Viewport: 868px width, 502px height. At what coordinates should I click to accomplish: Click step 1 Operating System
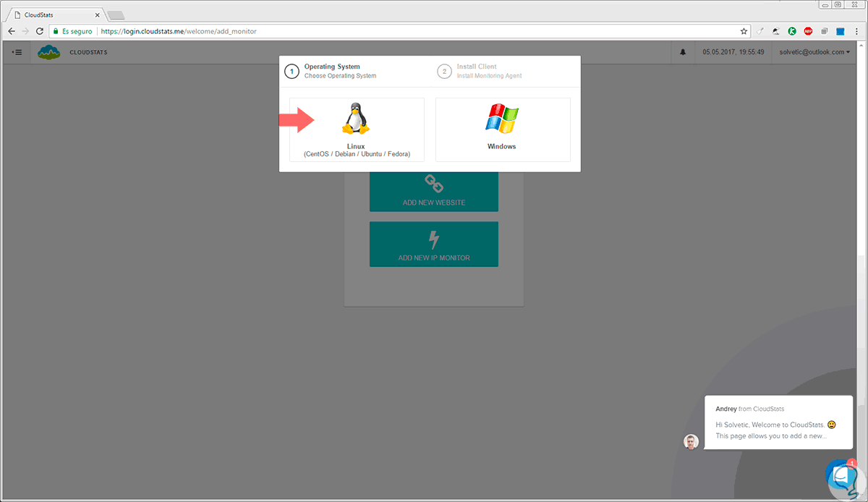[331, 71]
